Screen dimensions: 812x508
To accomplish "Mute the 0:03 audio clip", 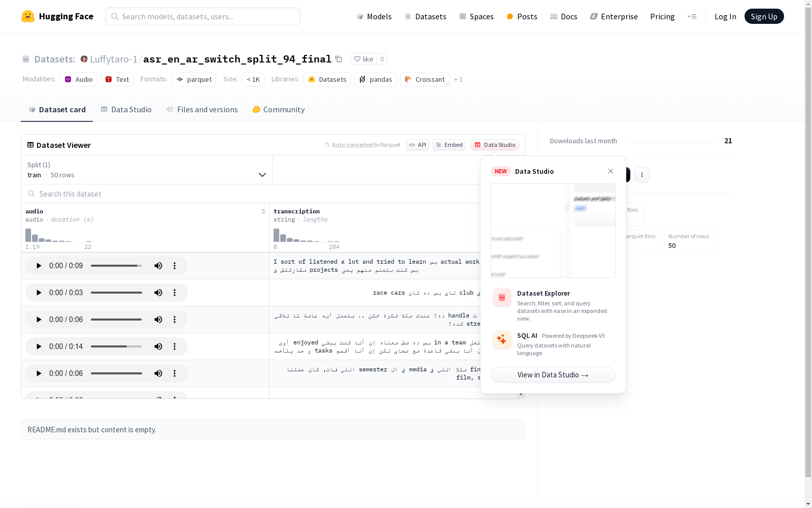I will click(158, 293).
